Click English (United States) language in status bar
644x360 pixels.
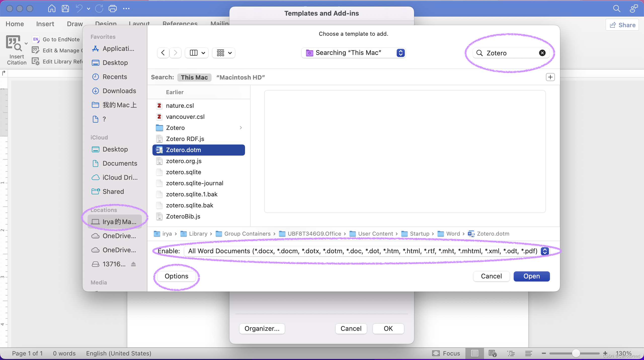click(118, 353)
